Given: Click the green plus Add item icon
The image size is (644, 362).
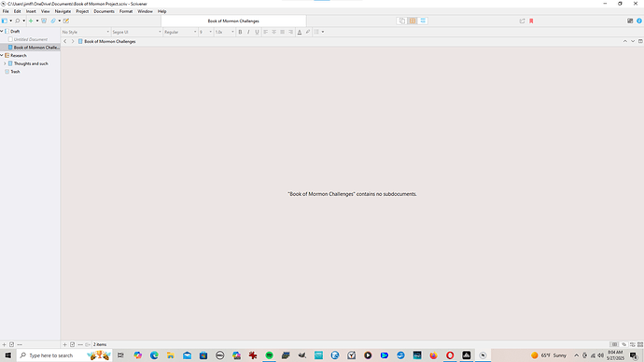Looking at the screenshot, I should pyautogui.click(x=31, y=21).
